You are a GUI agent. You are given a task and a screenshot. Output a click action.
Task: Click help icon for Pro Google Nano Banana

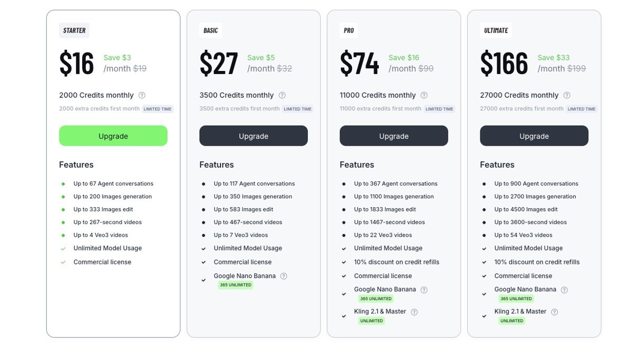424,290
